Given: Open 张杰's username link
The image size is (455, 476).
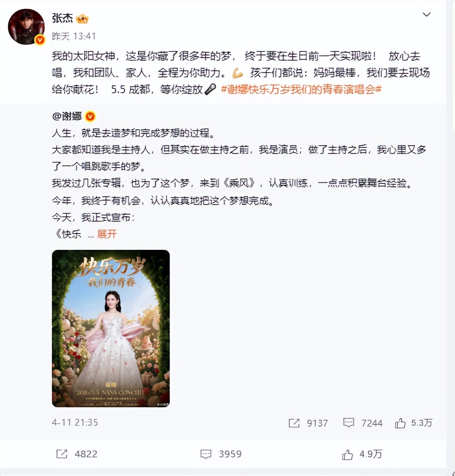Looking at the screenshot, I should [x=62, y=18].
